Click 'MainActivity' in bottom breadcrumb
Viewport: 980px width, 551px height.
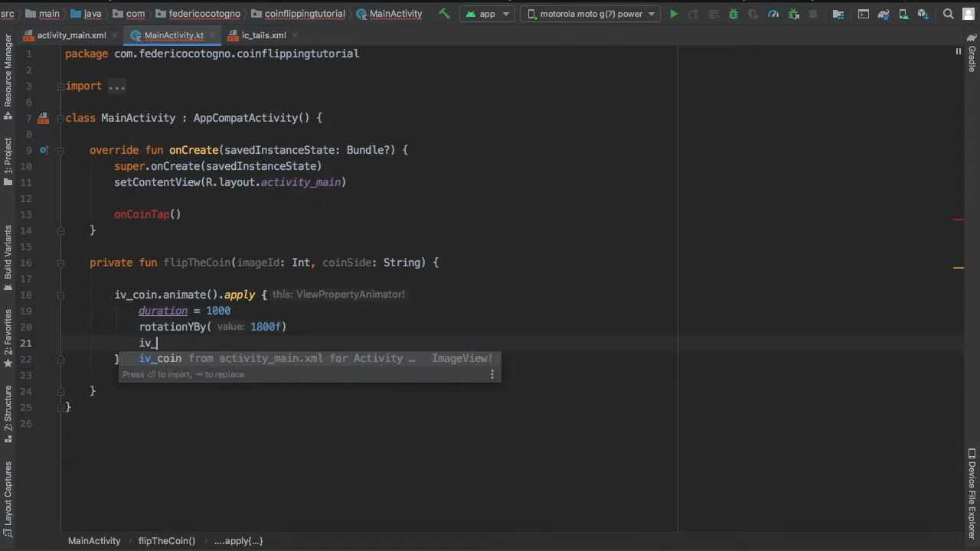[x=94, y=540]
